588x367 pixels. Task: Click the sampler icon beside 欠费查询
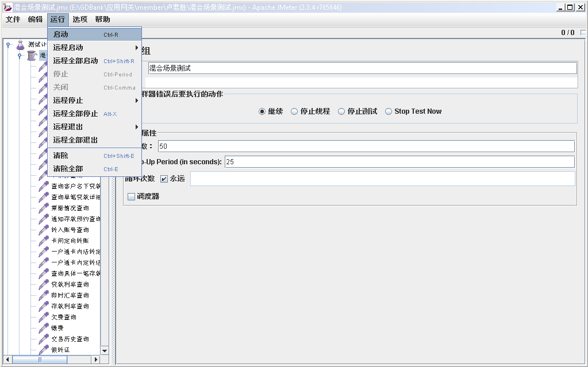click(44, 317)
